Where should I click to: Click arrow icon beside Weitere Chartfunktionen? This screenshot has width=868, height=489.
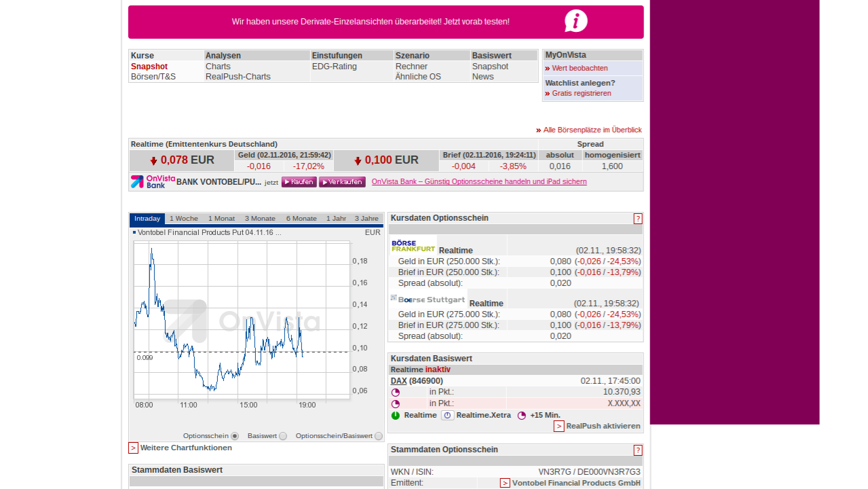pyautogui.click(x=133, y=448)
